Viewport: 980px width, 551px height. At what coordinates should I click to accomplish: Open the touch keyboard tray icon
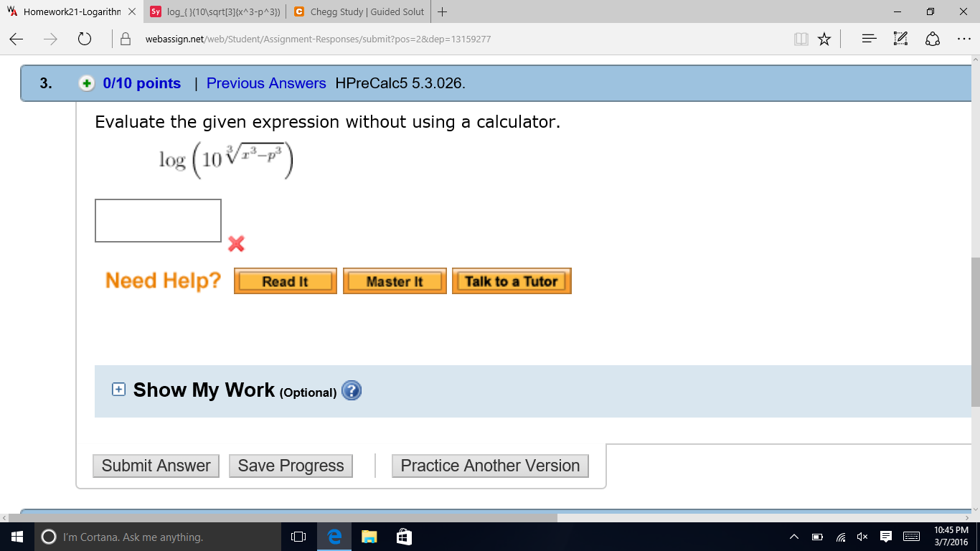911,537
